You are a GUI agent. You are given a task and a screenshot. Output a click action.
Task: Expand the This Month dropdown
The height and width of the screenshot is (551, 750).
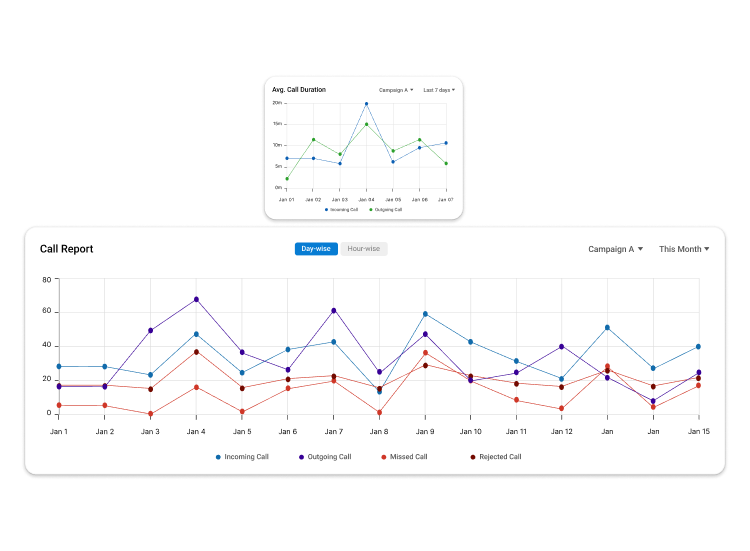[x=684, y=249]
